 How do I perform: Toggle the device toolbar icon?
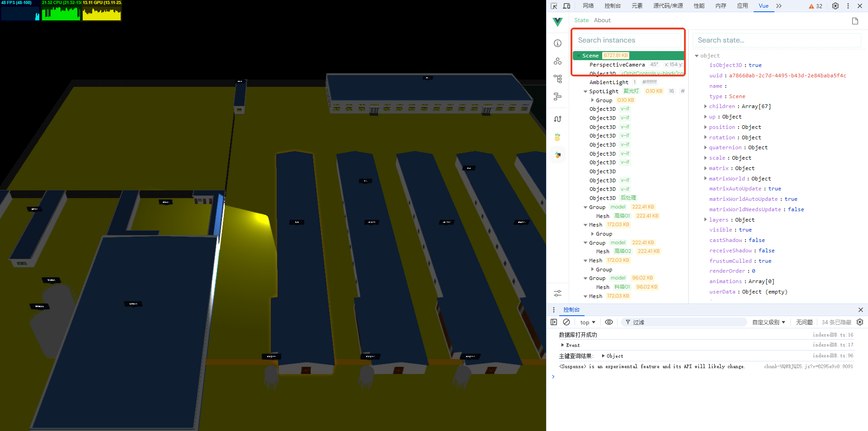click(566, 6)
